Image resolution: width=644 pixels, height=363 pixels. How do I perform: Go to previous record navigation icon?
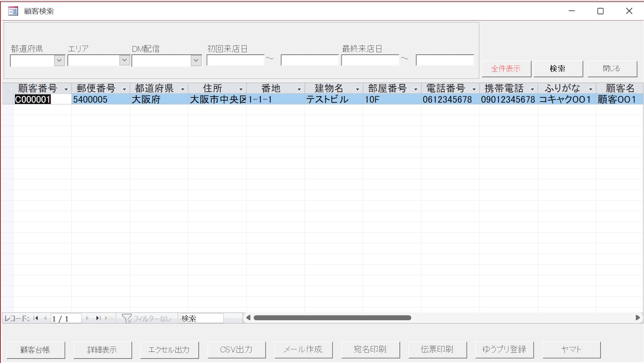(x=45, y=318)
